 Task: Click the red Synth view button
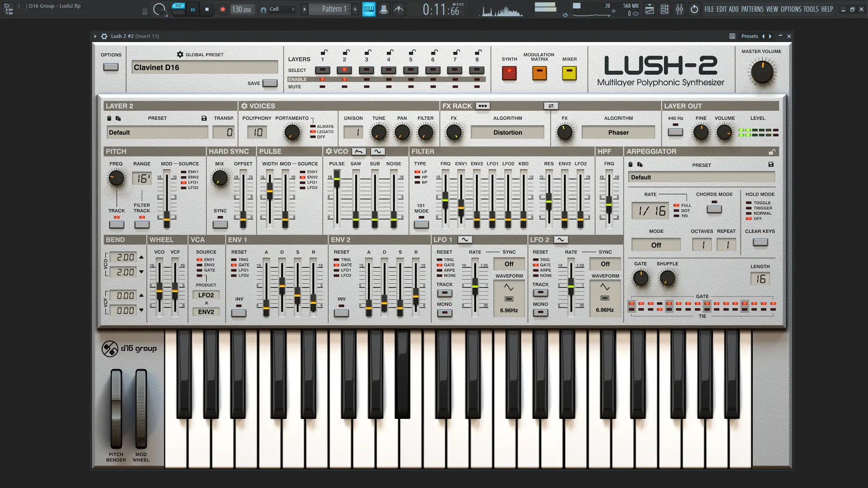coord(509,73)
